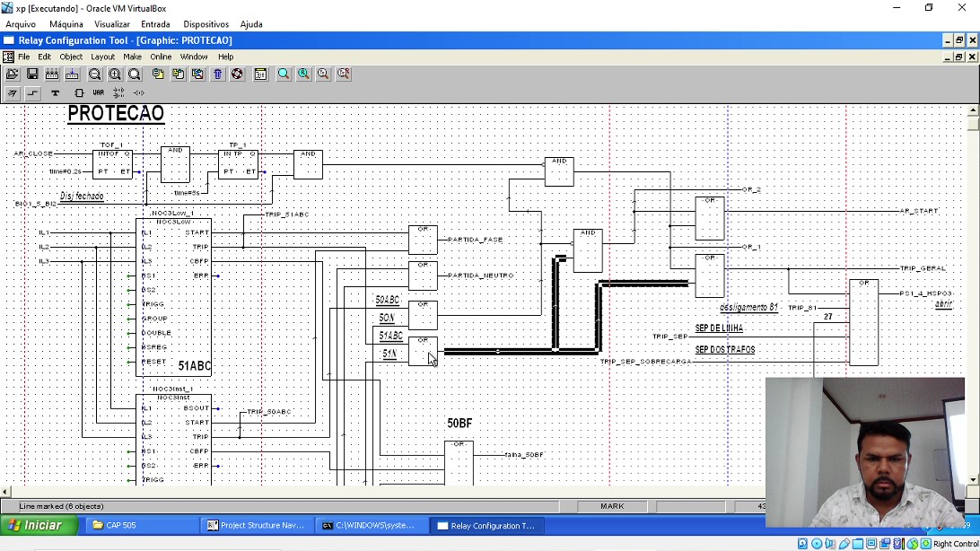Image resolution: width=980 pixels, height=551 pixels.
Task: Click the Delete trash can icon
Action: click(217, 74)
